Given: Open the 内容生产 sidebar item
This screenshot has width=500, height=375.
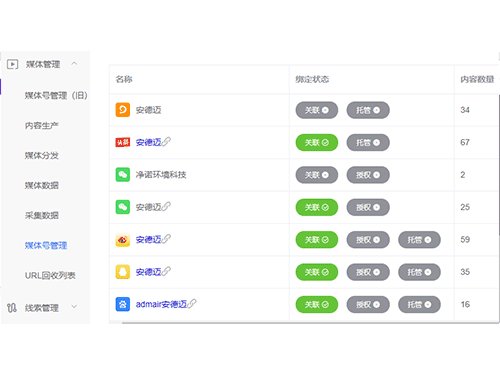Looking at the screenshot, I should tap(42, 126).
